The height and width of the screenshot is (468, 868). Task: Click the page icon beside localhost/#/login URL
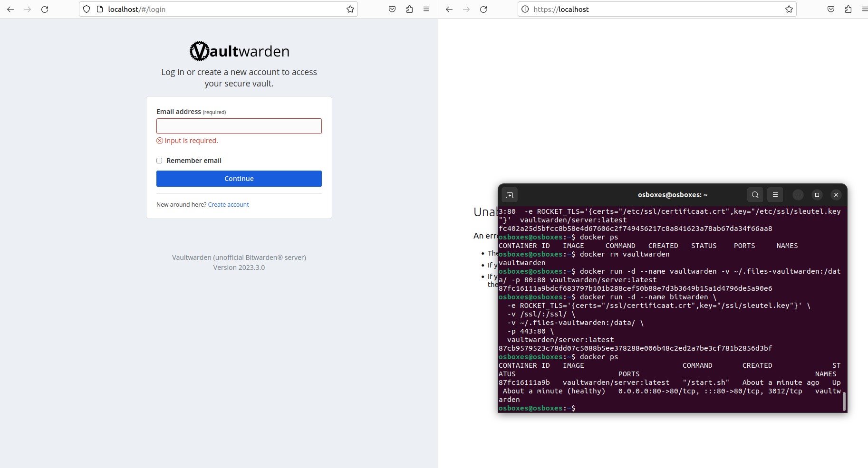100,9
